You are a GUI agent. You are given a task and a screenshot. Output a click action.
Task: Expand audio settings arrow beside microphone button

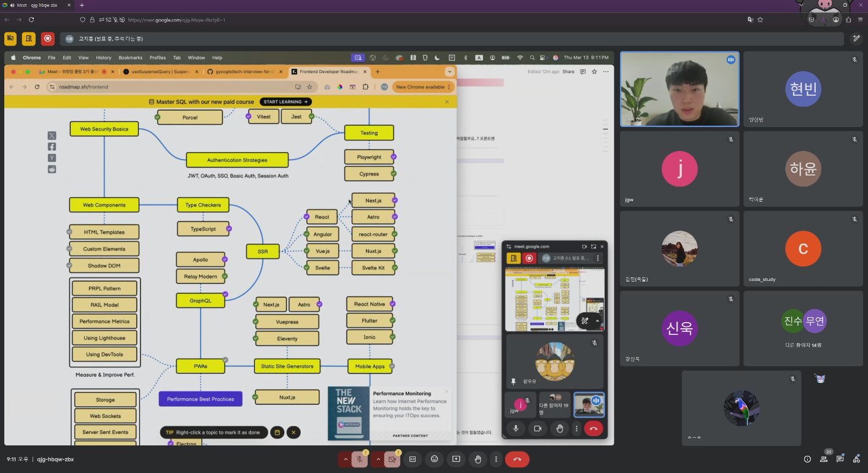346,459
